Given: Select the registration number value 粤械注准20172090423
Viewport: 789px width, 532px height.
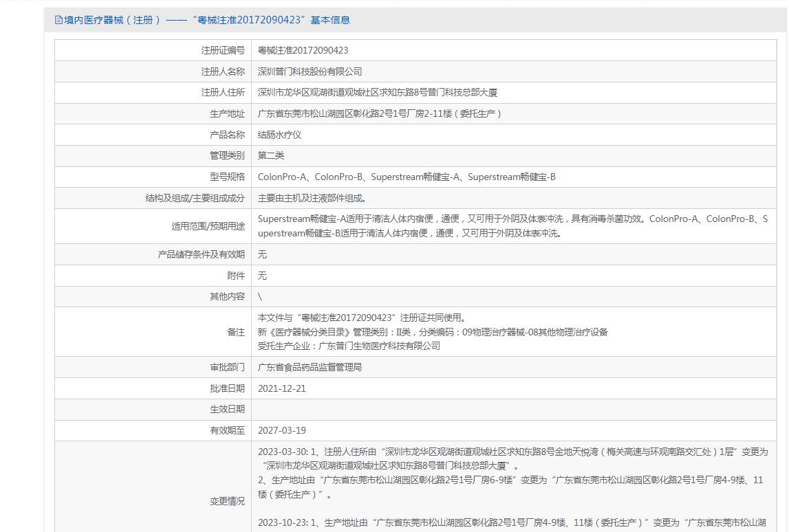Looking at the screenshot, I should (303, 51).
